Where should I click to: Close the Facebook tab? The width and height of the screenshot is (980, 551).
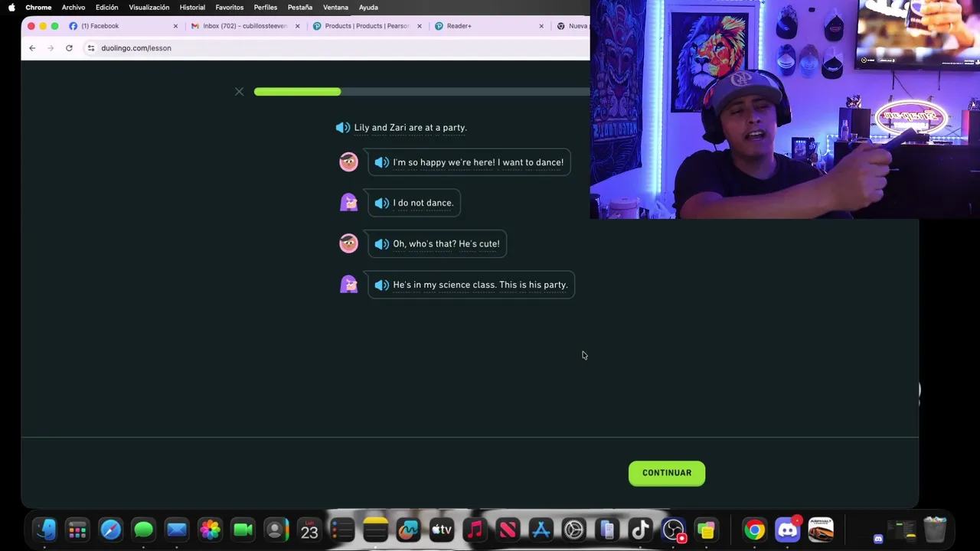click(x=175, y=26)
